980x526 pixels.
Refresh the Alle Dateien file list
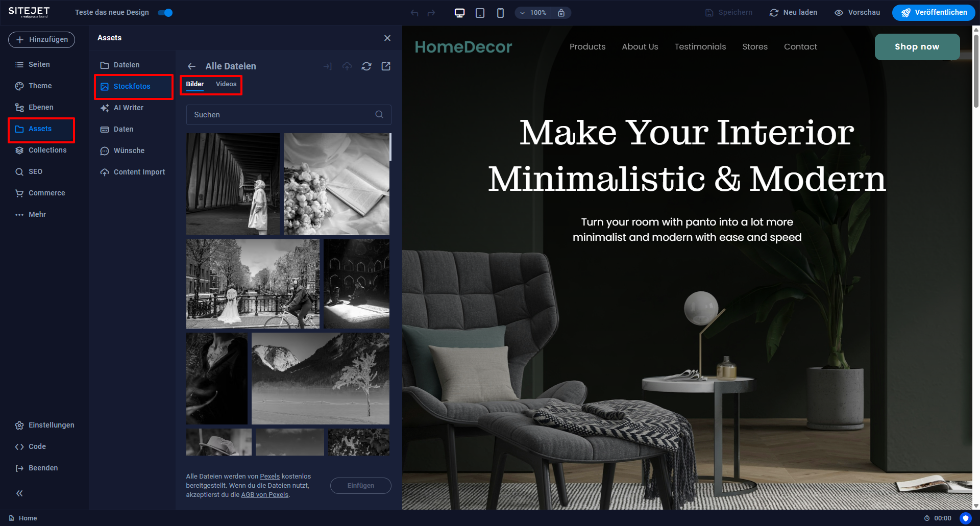[366, 66]
